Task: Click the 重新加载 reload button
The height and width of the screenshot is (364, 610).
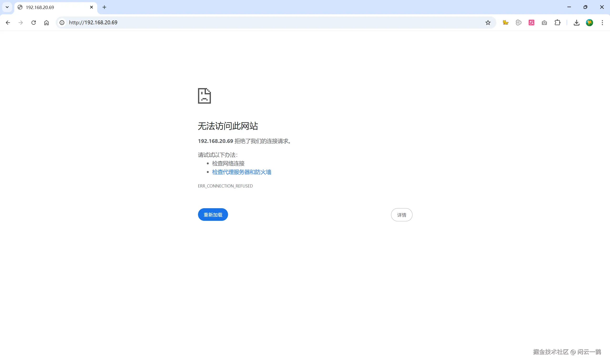Action: [213, 215]
